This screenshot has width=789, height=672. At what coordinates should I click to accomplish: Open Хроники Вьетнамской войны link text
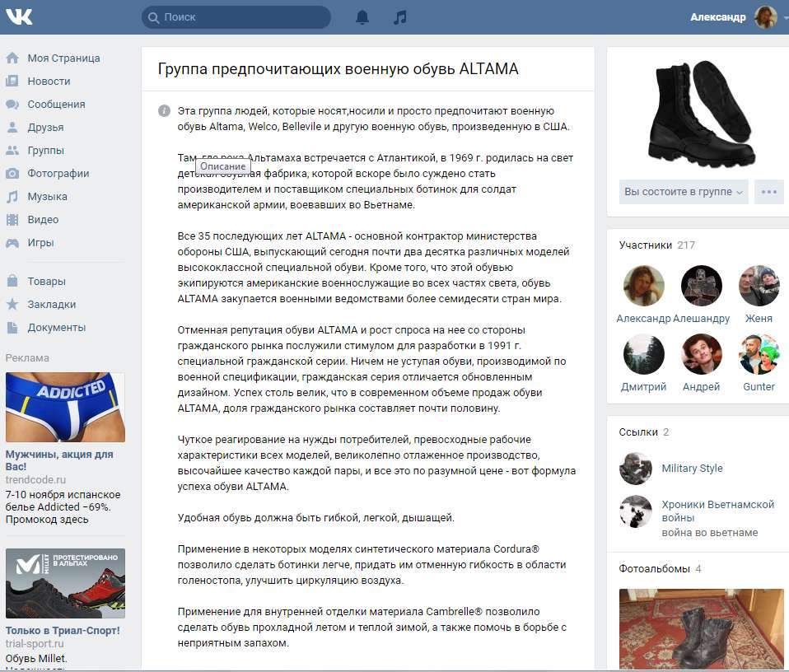point(717,511)
